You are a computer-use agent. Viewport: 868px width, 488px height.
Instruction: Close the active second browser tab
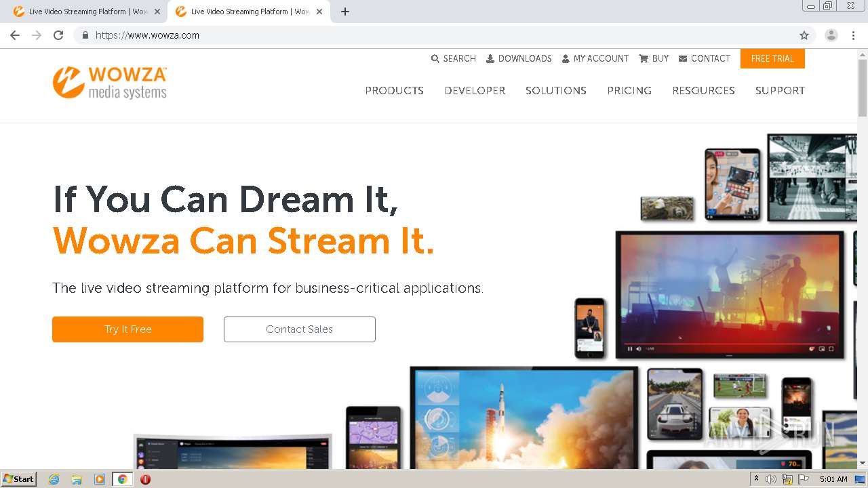click(319, 12)
